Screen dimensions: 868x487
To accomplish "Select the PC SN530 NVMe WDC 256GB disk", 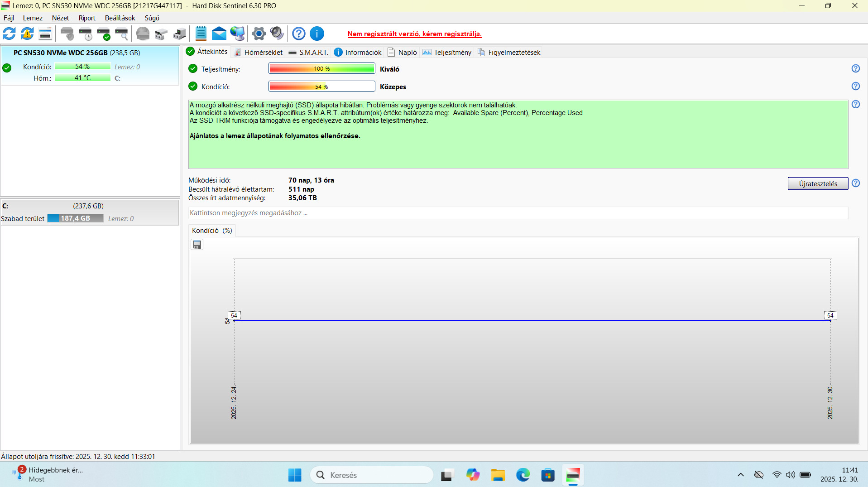I will point(90,66).
